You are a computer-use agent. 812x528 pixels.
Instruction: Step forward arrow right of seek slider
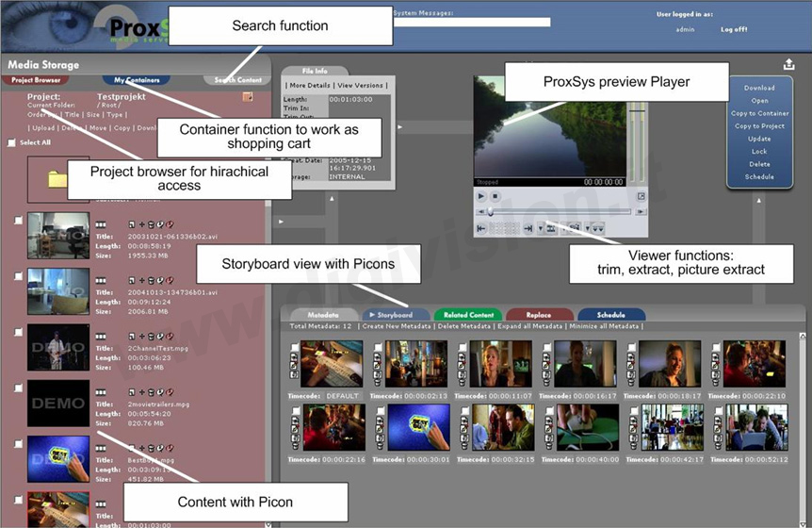point(641,212)
